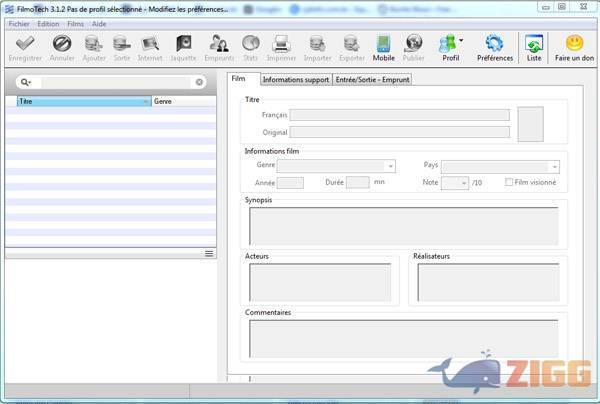Show the Stats chart icon
The width and height of the screenshot is (600, 404).
coord(250,44)
